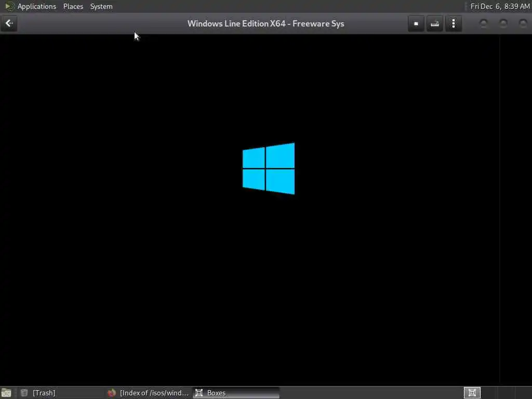
Task: Select the Boxes entry in the taskbar
Action: click(236, 393)
